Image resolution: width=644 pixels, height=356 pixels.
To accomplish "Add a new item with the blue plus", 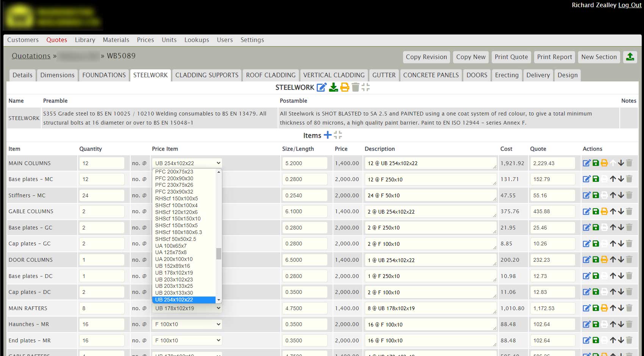I will [x=328, y=135].
